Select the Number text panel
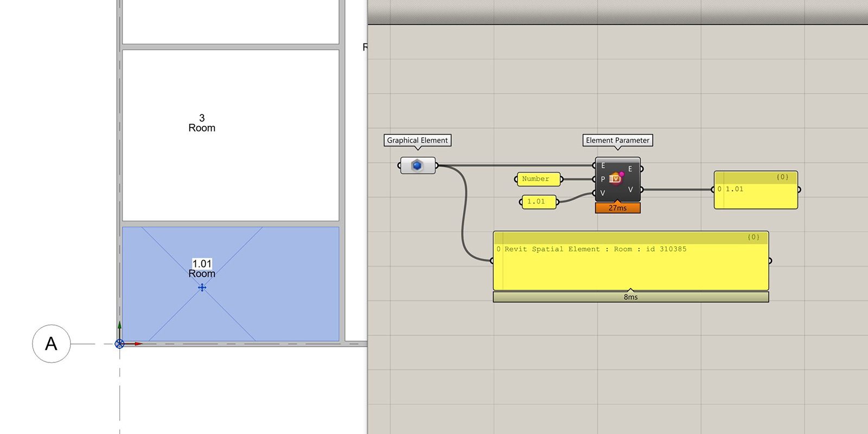 tap(538, 179)
